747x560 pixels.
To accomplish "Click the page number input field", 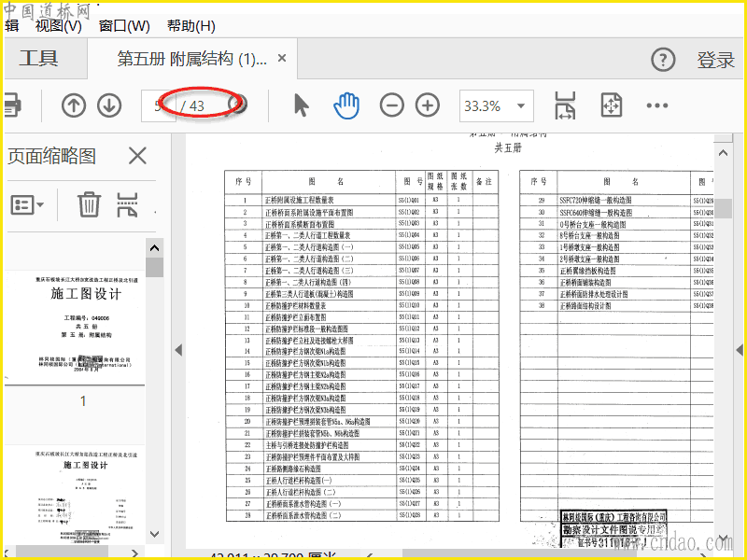I will 159,105.
